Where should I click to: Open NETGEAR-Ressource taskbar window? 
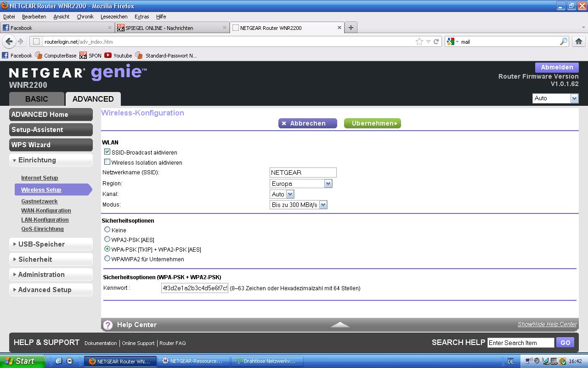coord(193,361)
